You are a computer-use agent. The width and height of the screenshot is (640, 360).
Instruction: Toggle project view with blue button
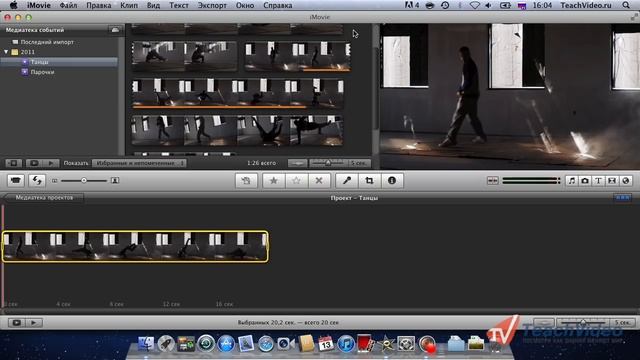623,198
